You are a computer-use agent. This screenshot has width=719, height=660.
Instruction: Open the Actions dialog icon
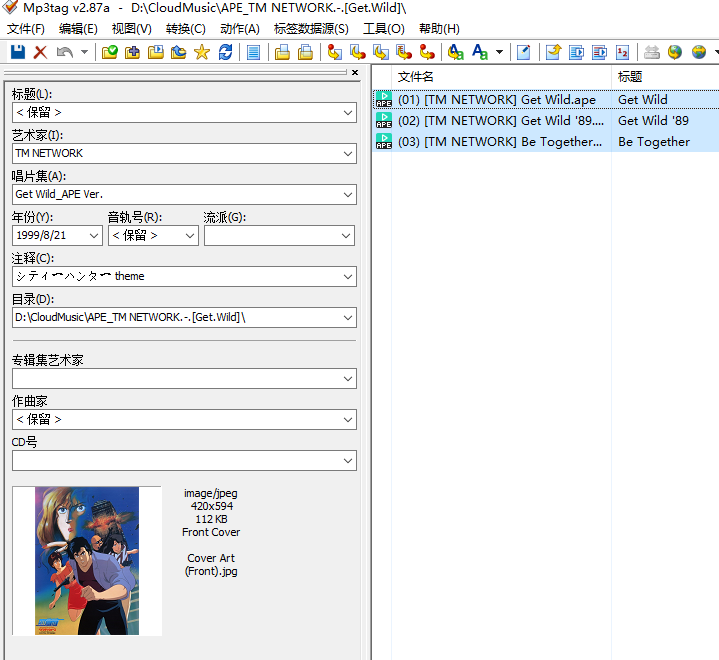click(456, 52)
